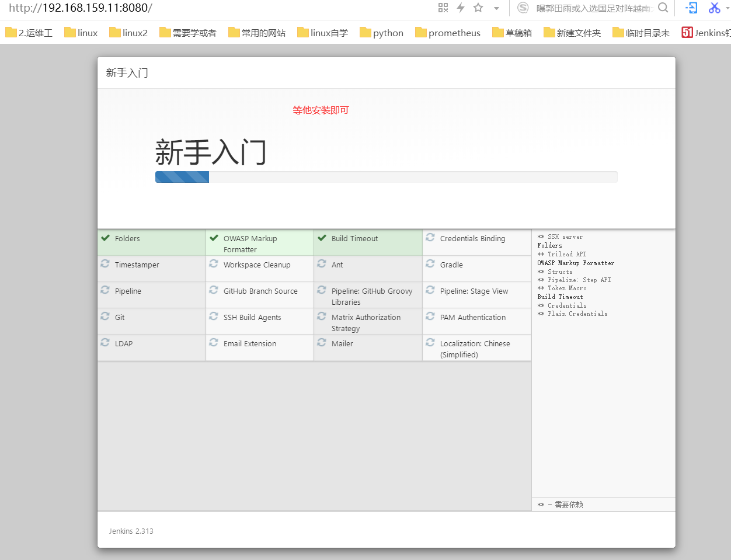Click the installation progress bar
The image size is (731, 560).
click(x=386, y=177)
